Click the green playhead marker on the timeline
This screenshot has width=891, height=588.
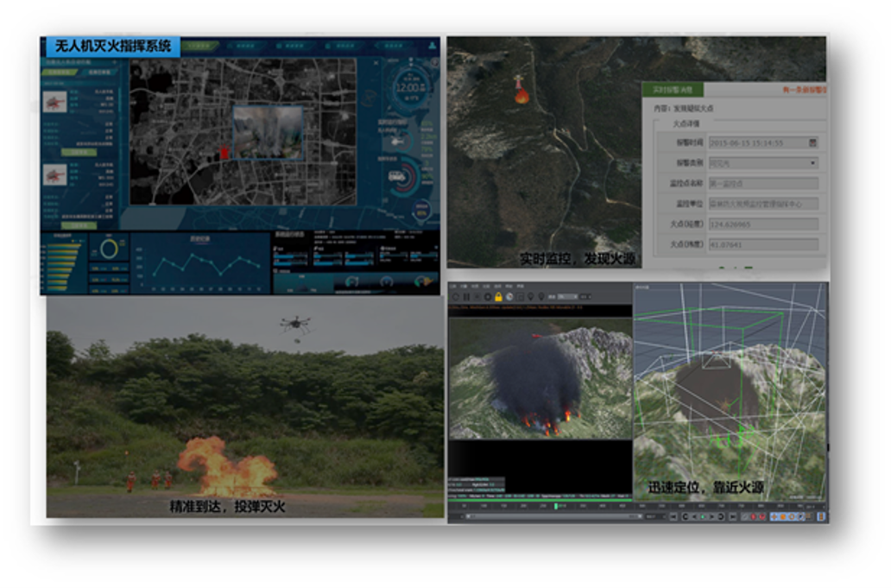click(x=556, y=506)
